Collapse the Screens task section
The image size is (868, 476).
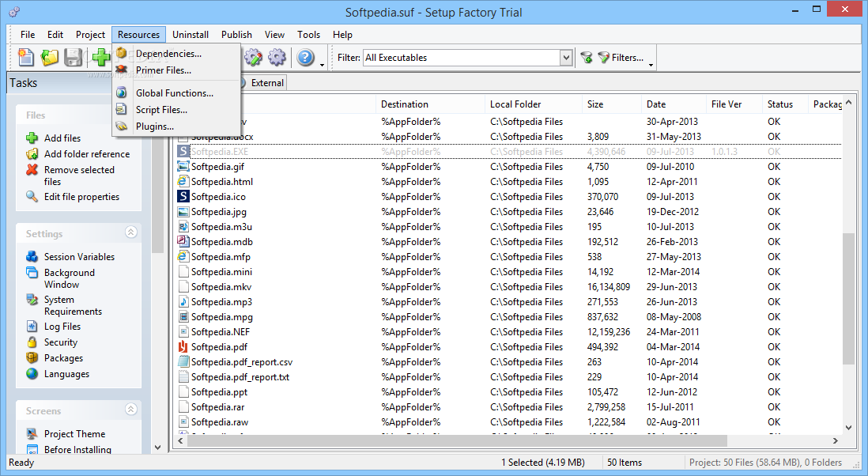(130, 409)
